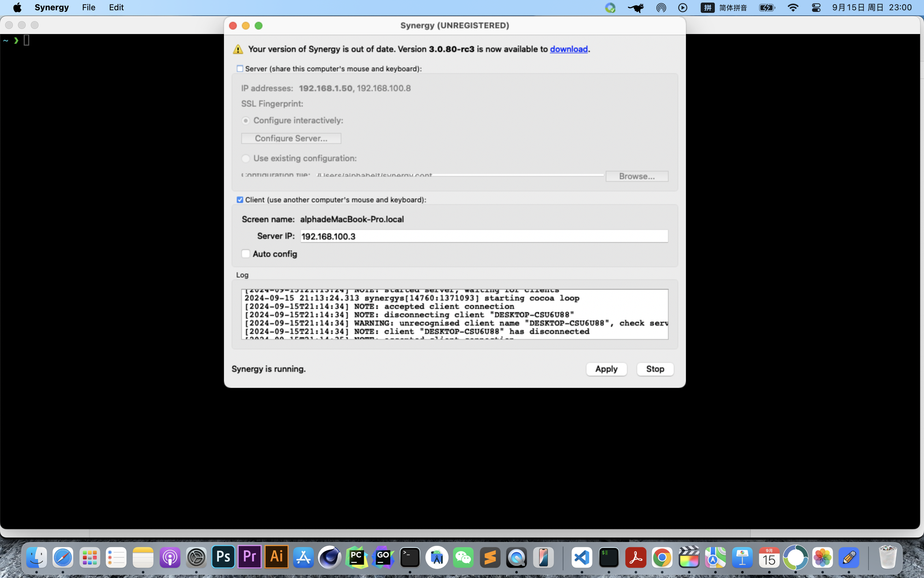The height and width of the screenshot is (578, 924).
Task: Open WeChat from the dock
Action: [463, 557]
